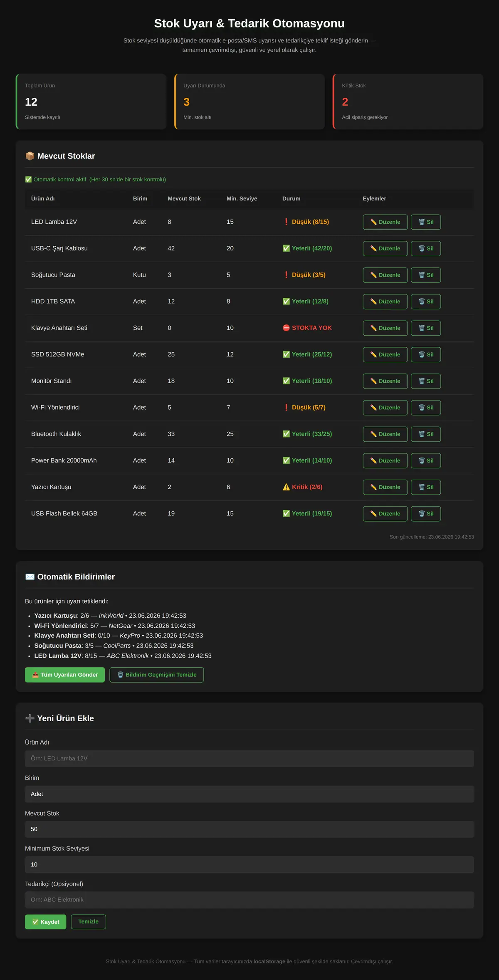The height and width of the screenshot is (980, 499).
Task: Focus the Ürün Adı input field
Action: [249, 759]
